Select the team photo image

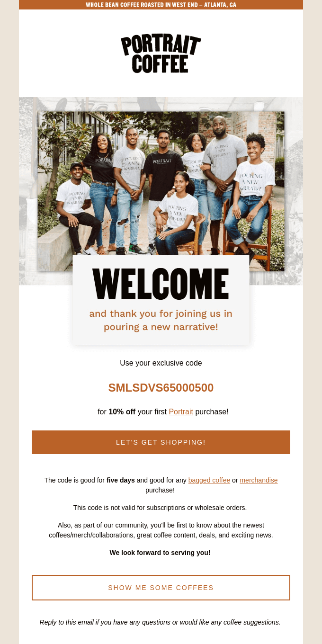click(161, 185)
